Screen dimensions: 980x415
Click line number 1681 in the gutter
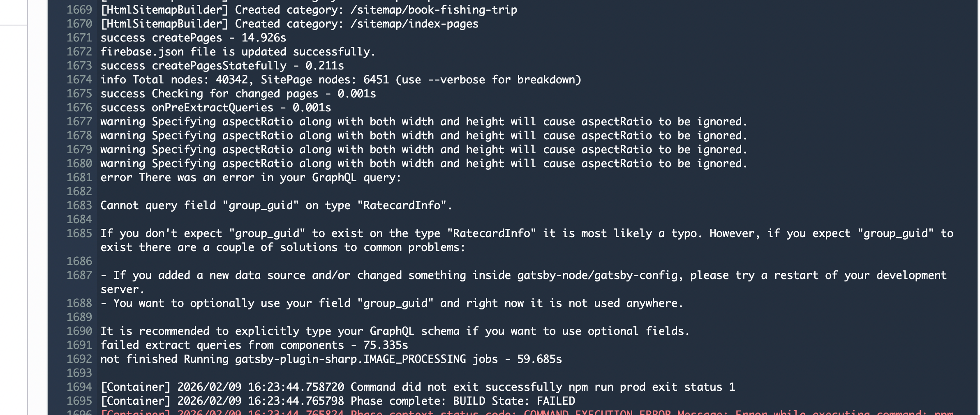(79, 178)
